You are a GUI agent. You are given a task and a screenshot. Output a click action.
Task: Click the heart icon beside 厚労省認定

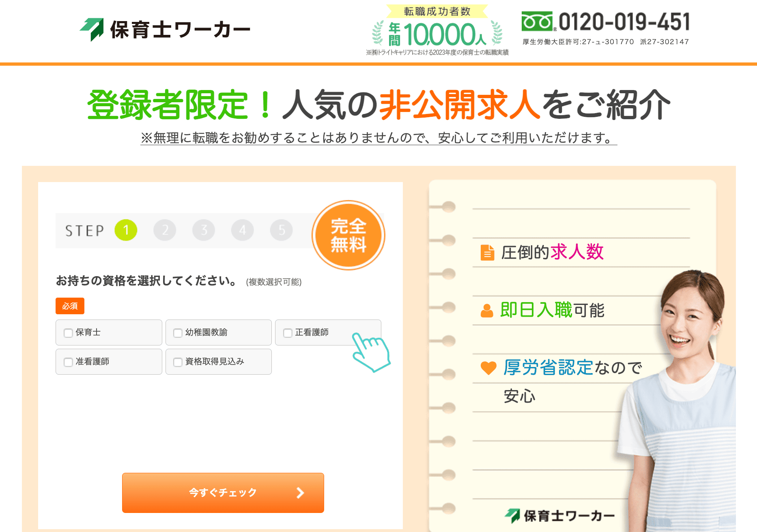488,368
